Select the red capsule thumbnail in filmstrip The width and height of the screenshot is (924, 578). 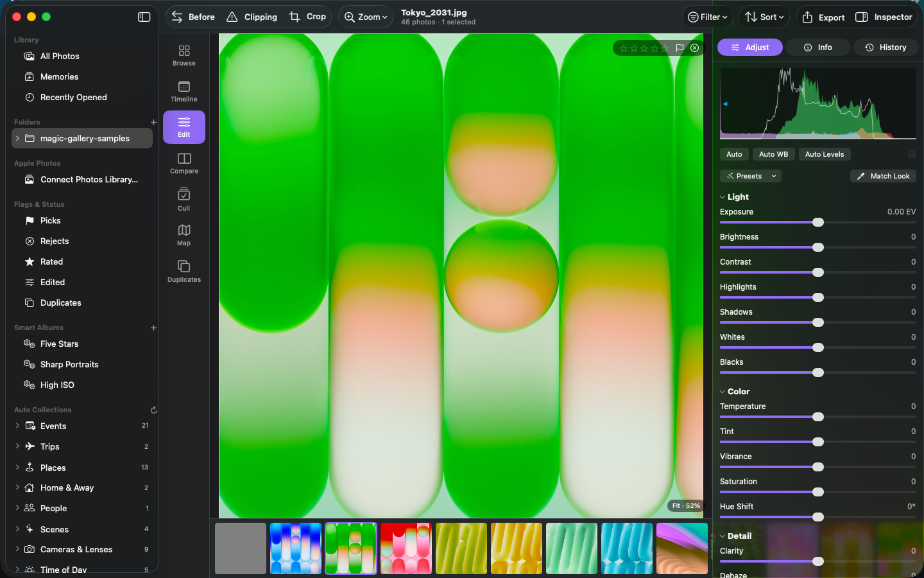406,548
